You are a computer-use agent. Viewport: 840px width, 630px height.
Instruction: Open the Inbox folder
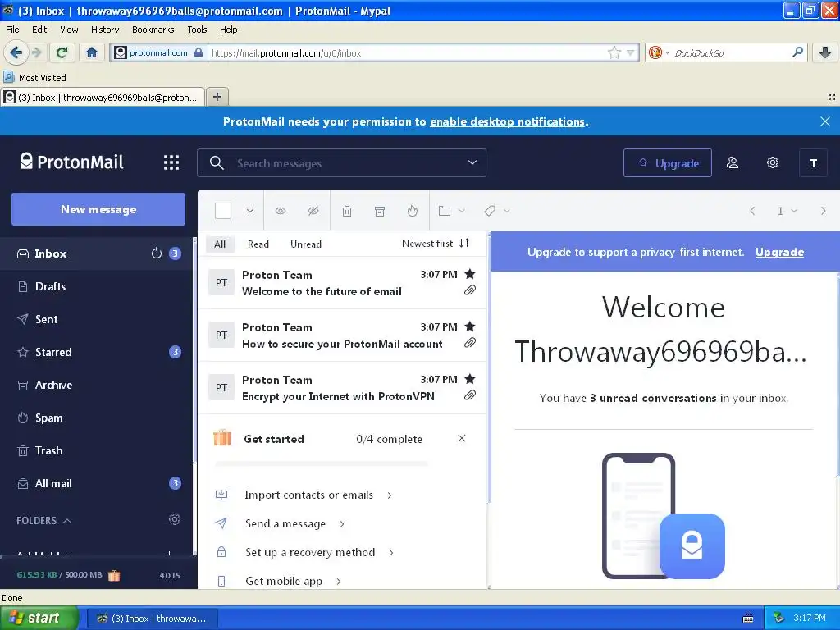(97, 254)
